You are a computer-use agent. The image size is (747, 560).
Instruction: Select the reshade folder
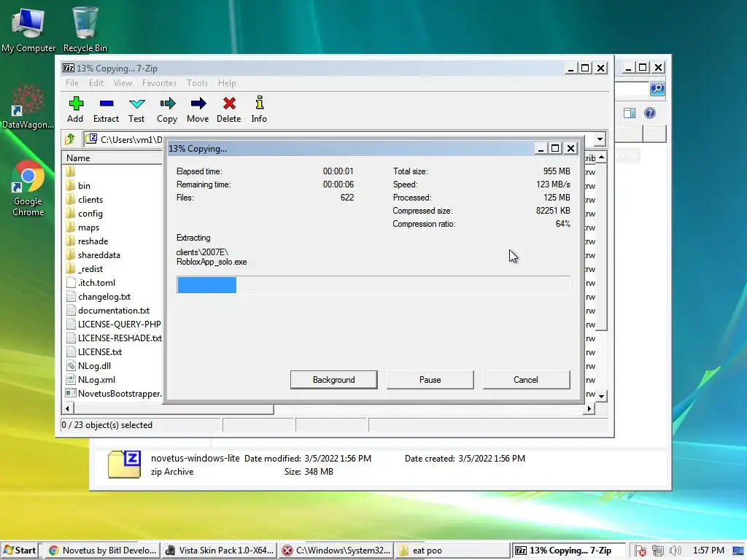pos(93,241)
